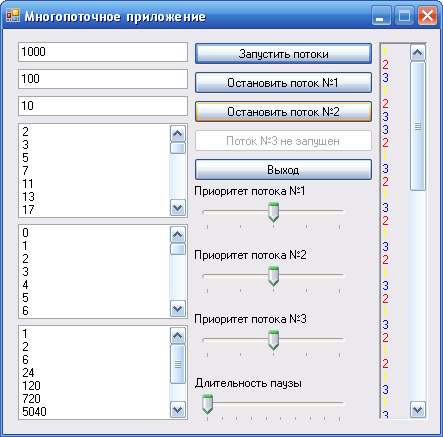Screen dimensions: 443x437
Task: Click up arrow of the 0-6 list scrollbar
Action: [x=178, y=235]
